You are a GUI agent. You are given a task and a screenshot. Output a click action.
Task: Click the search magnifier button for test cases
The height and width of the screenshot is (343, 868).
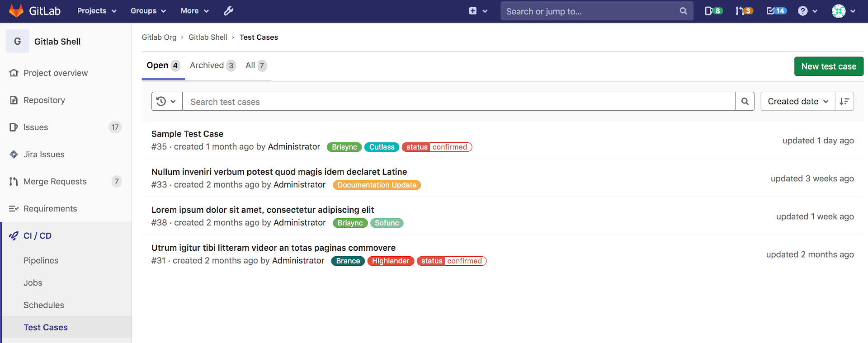click(x=745, y=102)
